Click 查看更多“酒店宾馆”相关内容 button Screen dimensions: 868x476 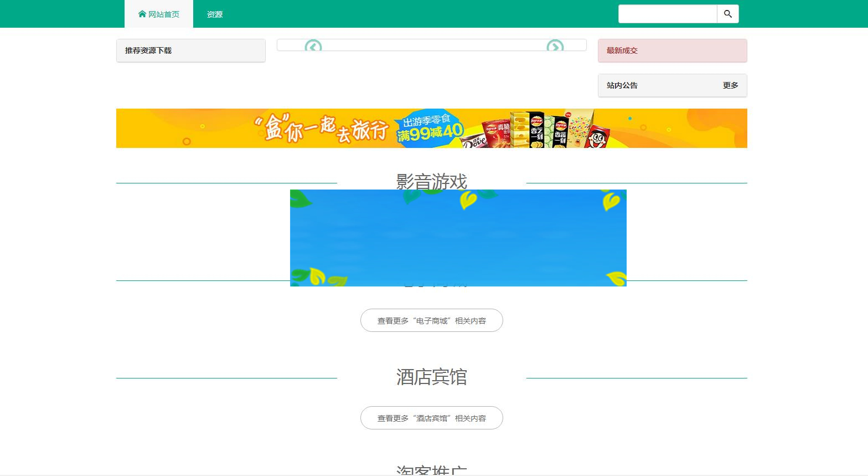(x=431, y=418)
